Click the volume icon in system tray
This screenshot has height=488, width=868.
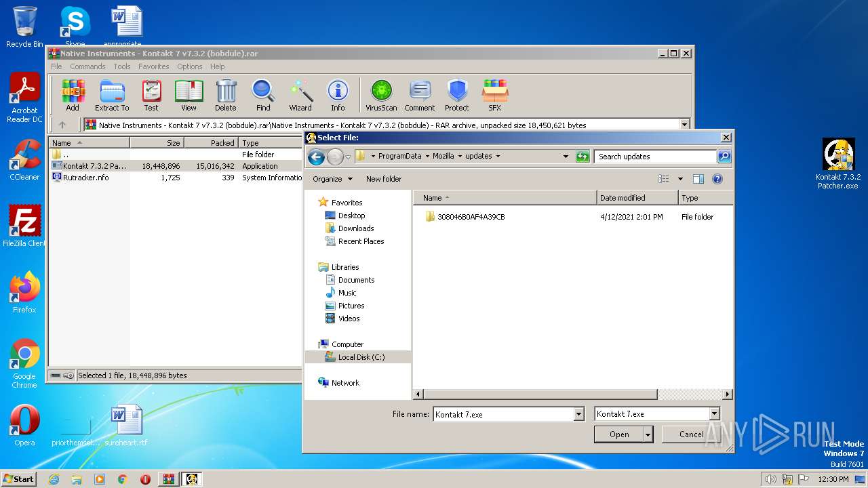click(770, 479)
